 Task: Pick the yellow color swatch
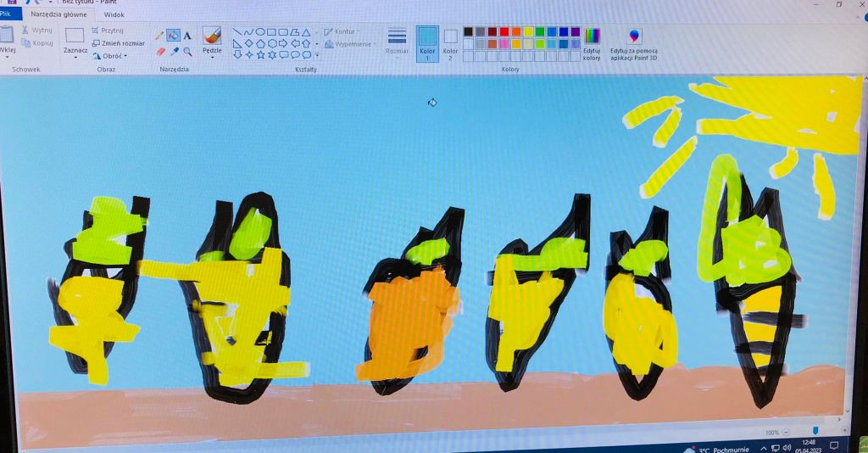click(528, 31)
